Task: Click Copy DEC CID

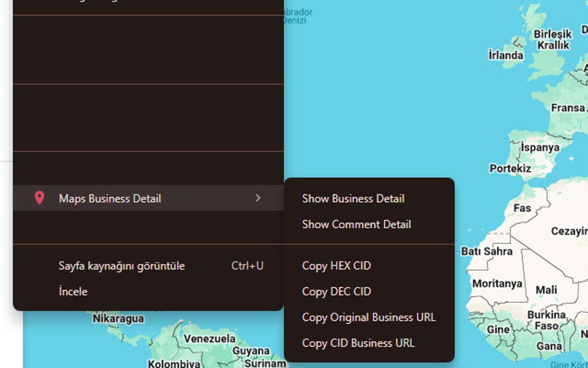Action: tap(336, 291)
